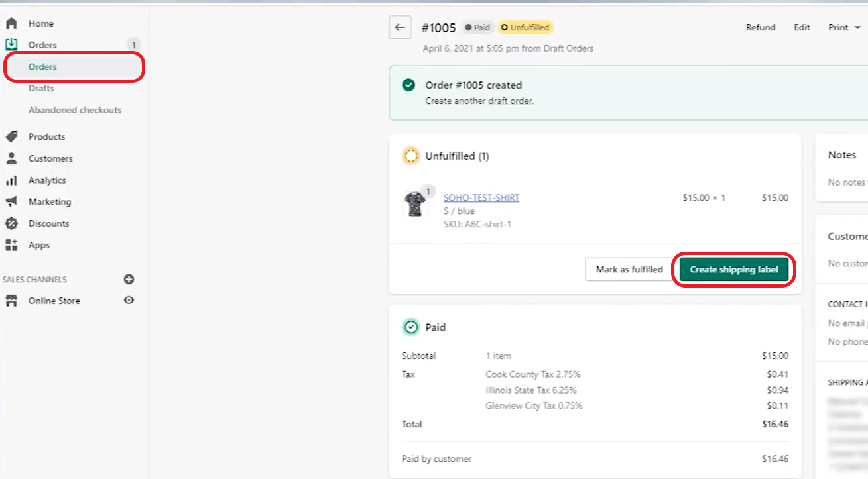Click the Paid status badge
868x479 pixels.
pyautogui.click(x=477, y=27)
